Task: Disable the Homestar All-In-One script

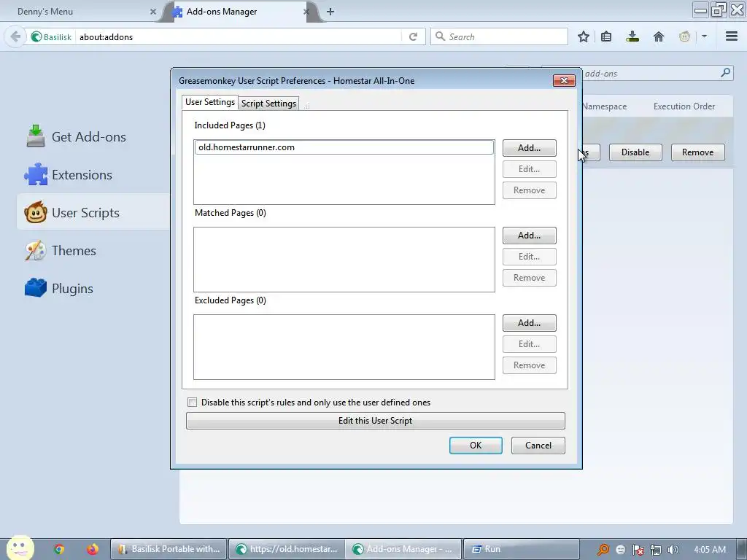Action: click(x=635, y=152)
